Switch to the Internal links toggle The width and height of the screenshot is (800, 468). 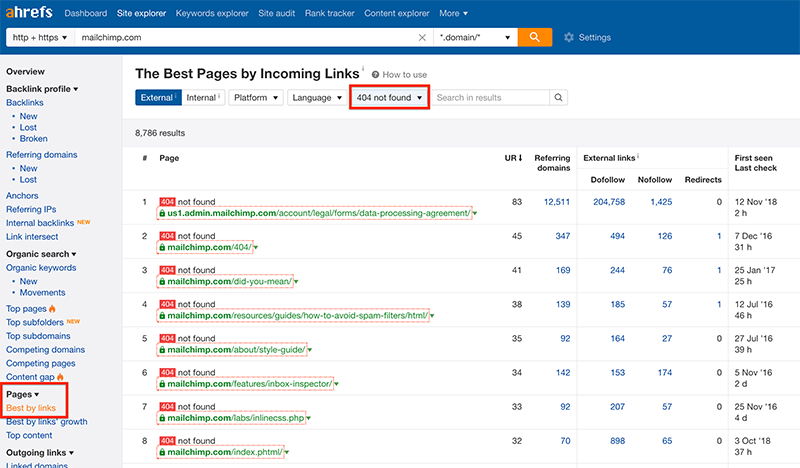pos(203,97)
